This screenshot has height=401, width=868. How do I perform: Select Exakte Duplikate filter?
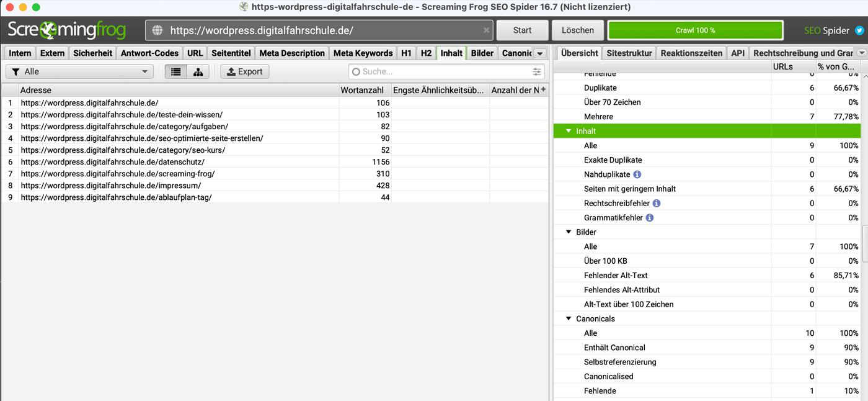coord(707,160)
